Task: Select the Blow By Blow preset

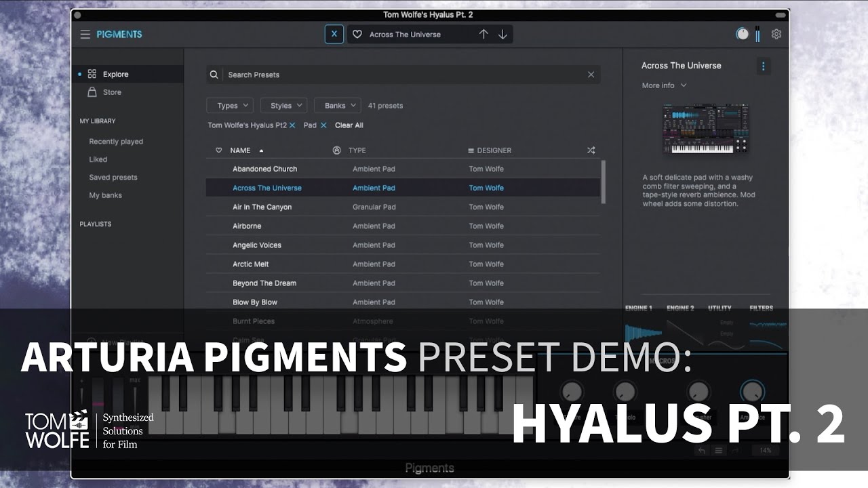Action: click(x=403, y=302)
